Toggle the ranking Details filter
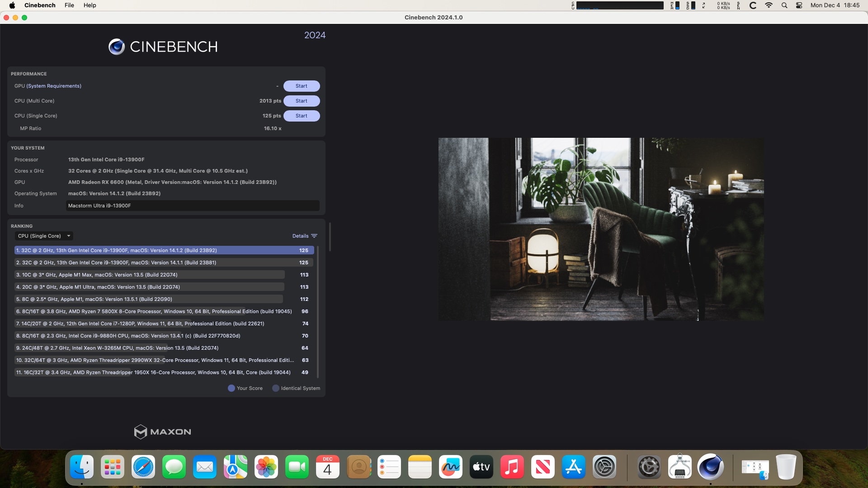Image resolution: width=868 pixels, height=488 pixels. pyautogui.click(x=305, y=236)
